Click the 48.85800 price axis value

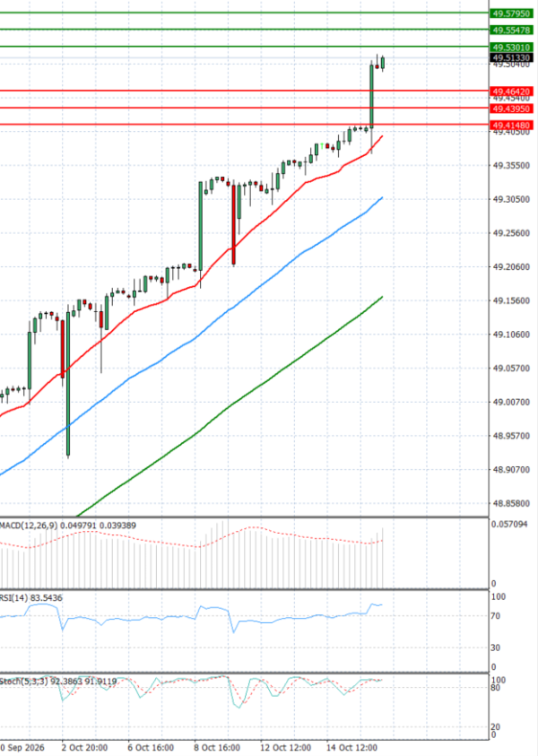coord(511,503)
